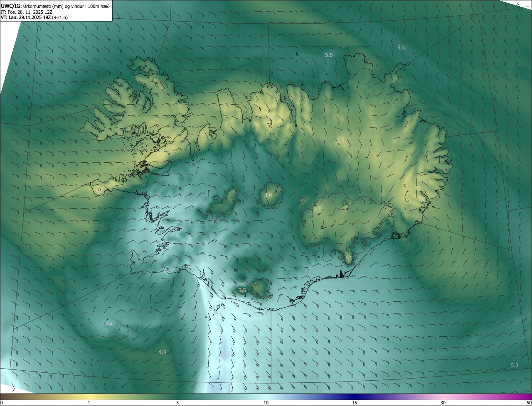Click the 5.2 value label on the map
Image resolution: width=532 pixels, height=406 pixels.
pos(515,365)
